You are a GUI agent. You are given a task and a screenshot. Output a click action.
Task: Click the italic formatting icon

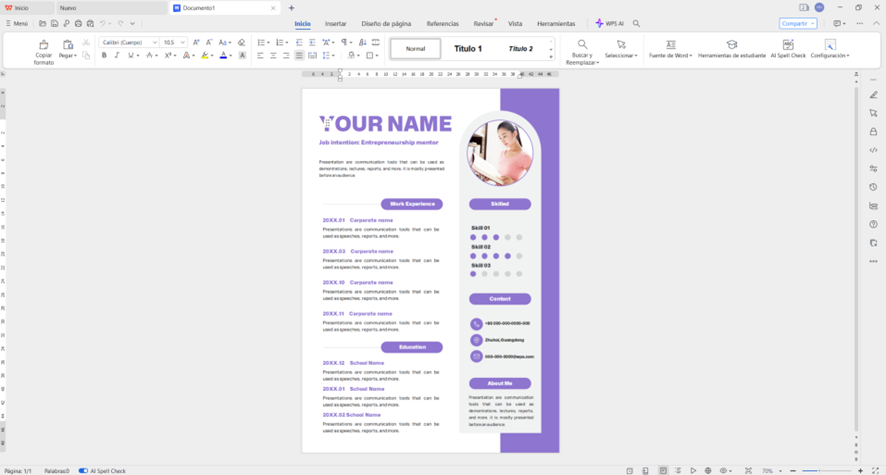[117, 56]
